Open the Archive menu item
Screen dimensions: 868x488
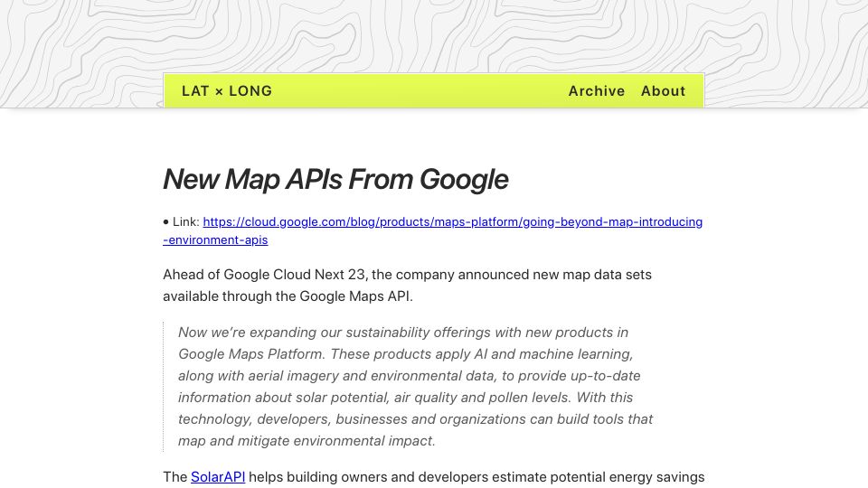(596, 90)
